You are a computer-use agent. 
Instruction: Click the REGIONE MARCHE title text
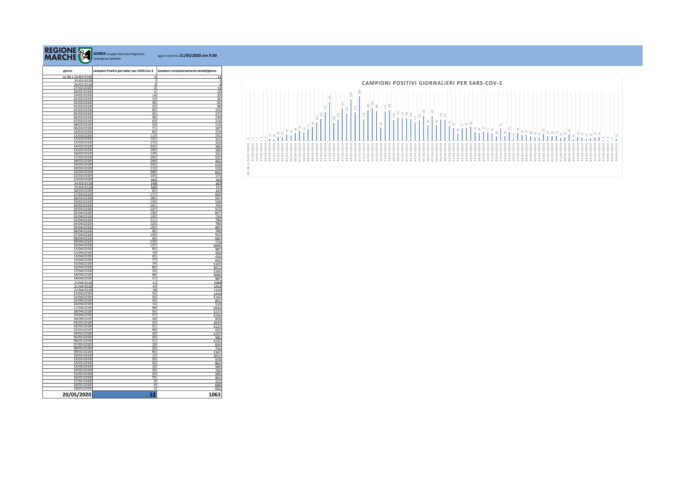coord(60,55)
